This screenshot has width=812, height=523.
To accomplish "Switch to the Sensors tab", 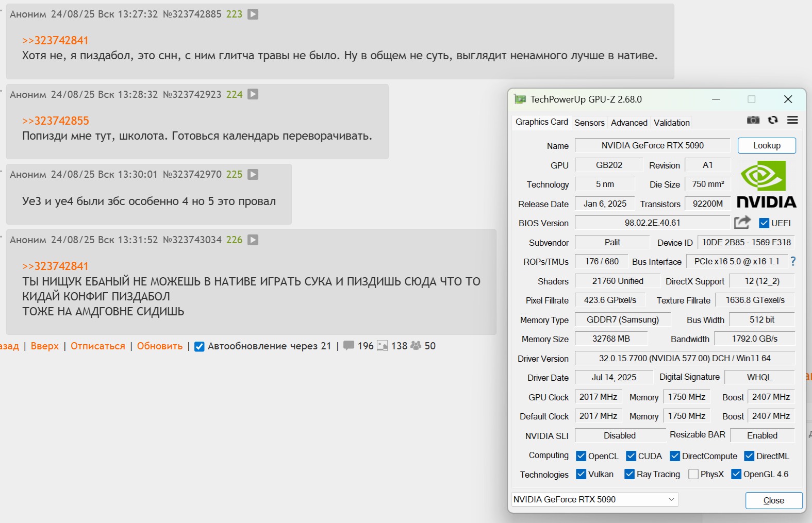I will click(589, 123).
